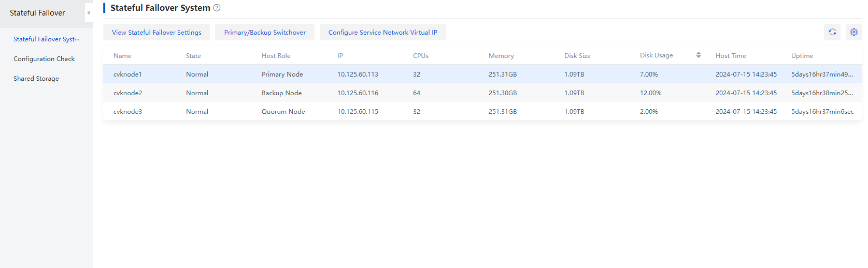Click the refresh icon button
This screenshot has height=268, width=868.
click(832, 32)
